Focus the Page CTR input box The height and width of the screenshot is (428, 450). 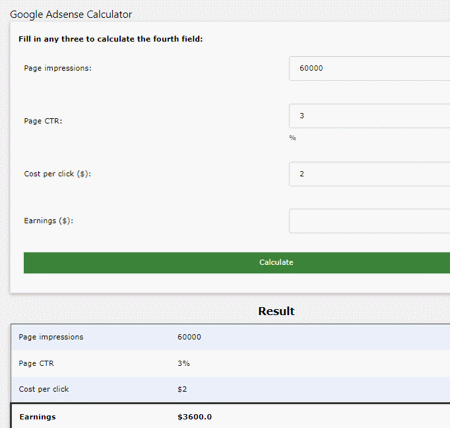pyautogui.click(x=369, y=116)
